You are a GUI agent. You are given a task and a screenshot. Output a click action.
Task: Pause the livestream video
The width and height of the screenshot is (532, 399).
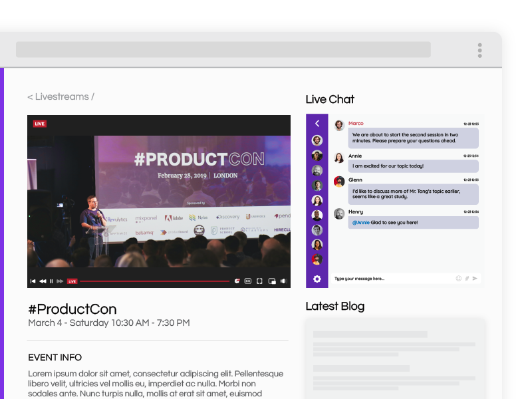click(51, 281)
